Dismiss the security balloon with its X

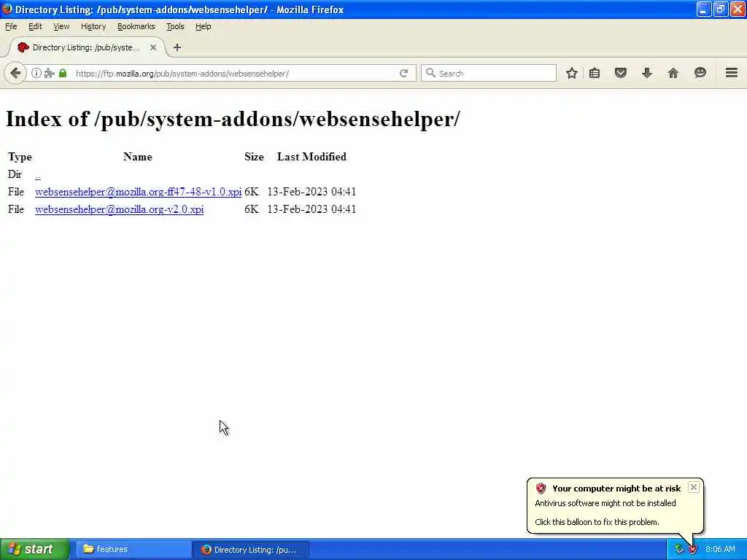694,487
